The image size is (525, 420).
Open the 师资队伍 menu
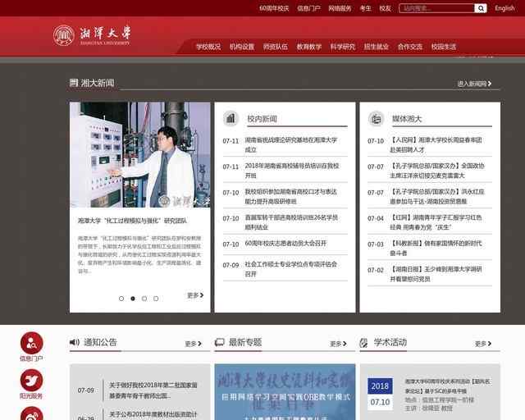tap(276, 47)
